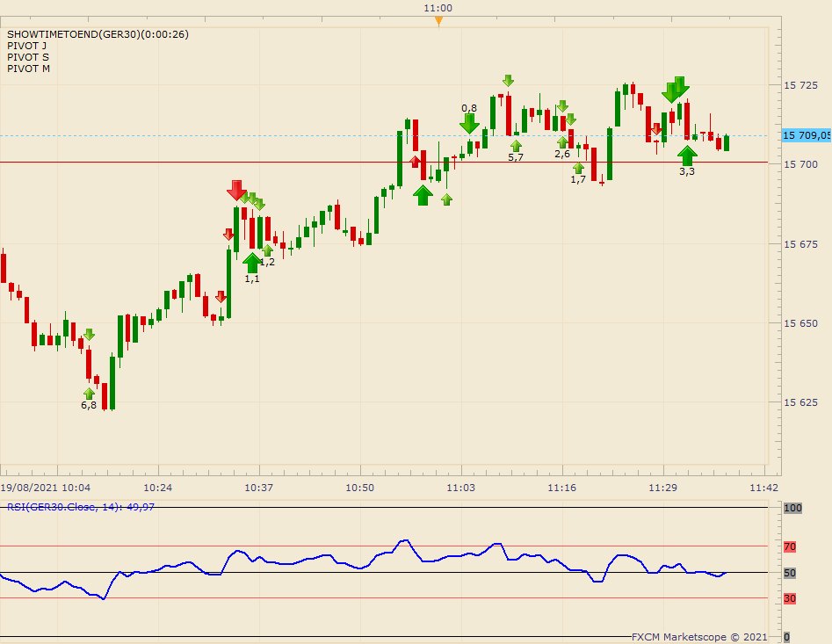
Task: Click the green up arrow above the 6,8 label
Action: [89, 394]
